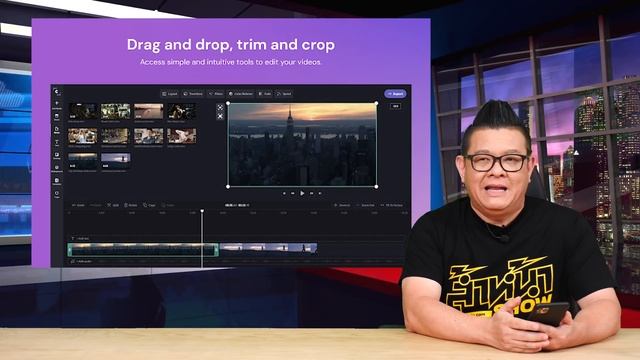This screenshot has height=360, width=640.
Task: Play the video preview
Action: tap(302, 193)
